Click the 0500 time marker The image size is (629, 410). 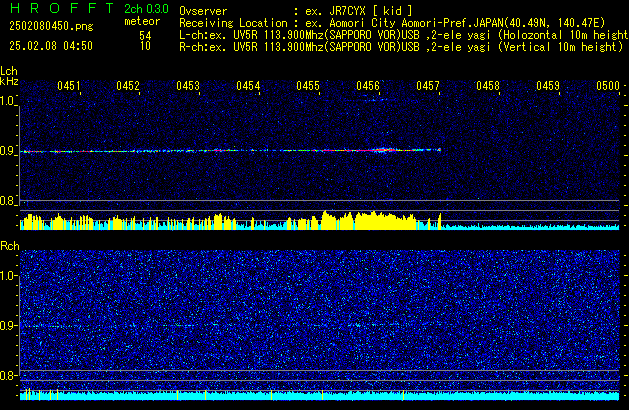pos(608,86)
